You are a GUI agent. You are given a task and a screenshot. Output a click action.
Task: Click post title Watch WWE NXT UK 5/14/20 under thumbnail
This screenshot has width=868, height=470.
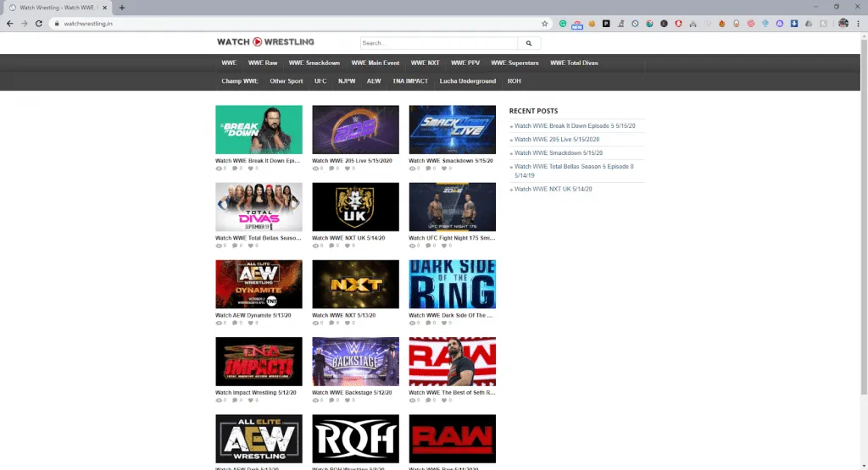348,238
